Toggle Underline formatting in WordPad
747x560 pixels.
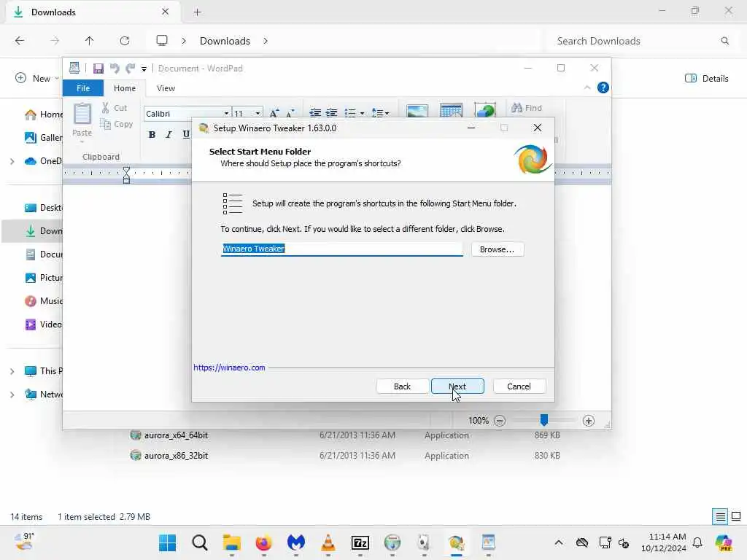[186, 134]
